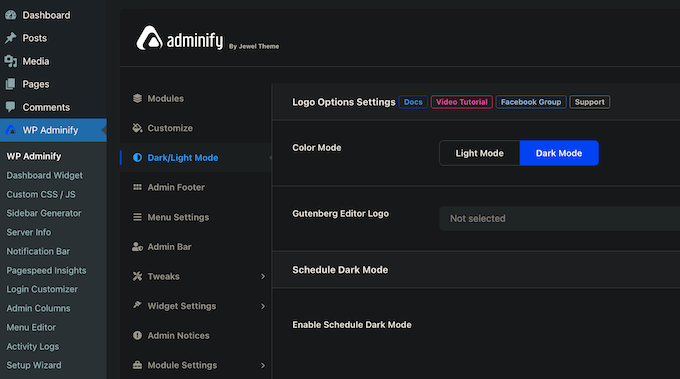Screen dimensions: 680x379
Task: Open Pagespeed Insights submenu
Action: (x=46, y=270)
